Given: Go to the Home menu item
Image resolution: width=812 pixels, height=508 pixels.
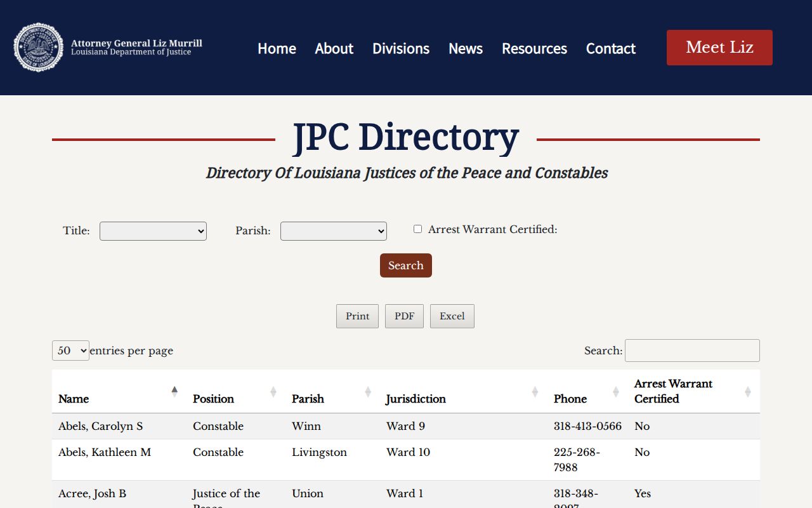Looking at the screenshot, I should pyautogui.click(x=277, y=48).
